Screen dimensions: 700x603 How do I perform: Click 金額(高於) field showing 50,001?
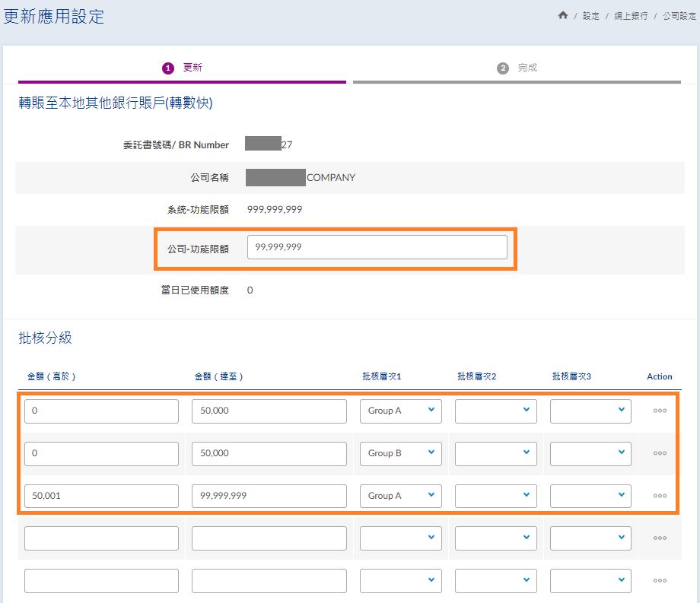click(101, 496)
